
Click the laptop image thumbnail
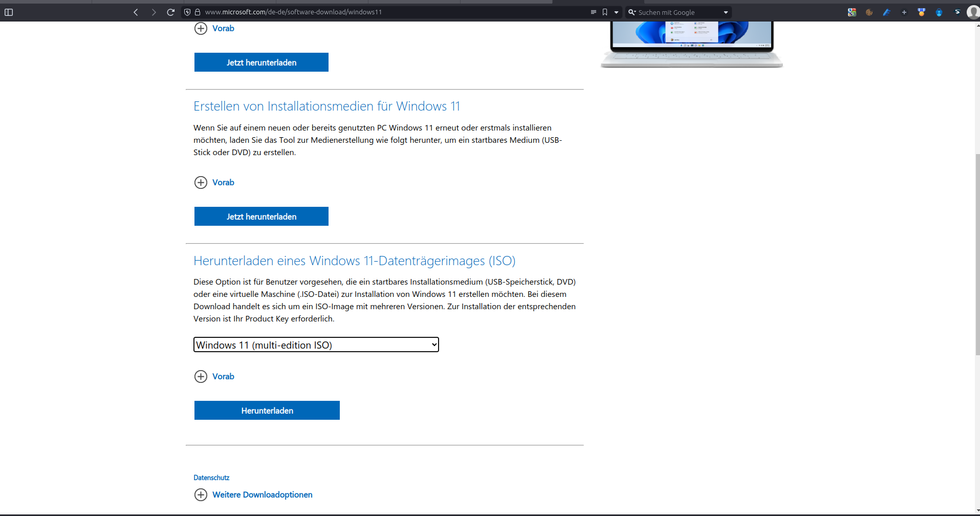(692, 45)
